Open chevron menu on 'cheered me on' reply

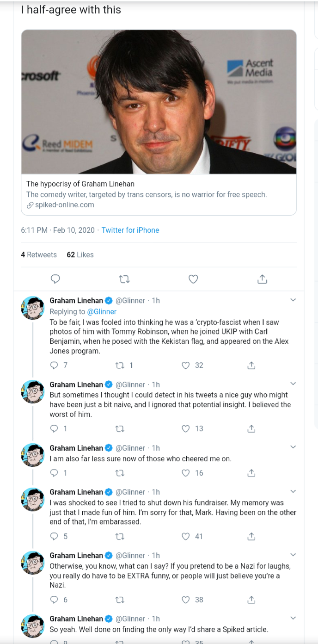tap(293, 447)
